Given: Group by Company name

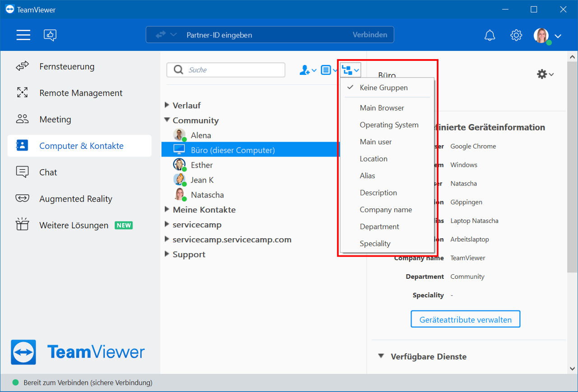Looking at the screenshot, I should click(387, 210).
